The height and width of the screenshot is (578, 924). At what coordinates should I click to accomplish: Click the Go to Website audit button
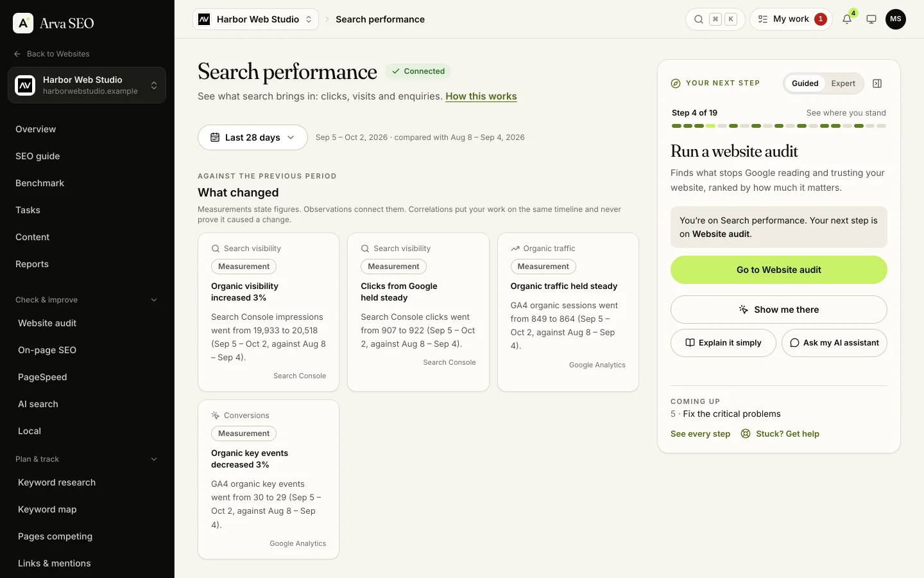pyautogui.click(x=779, y=270)
